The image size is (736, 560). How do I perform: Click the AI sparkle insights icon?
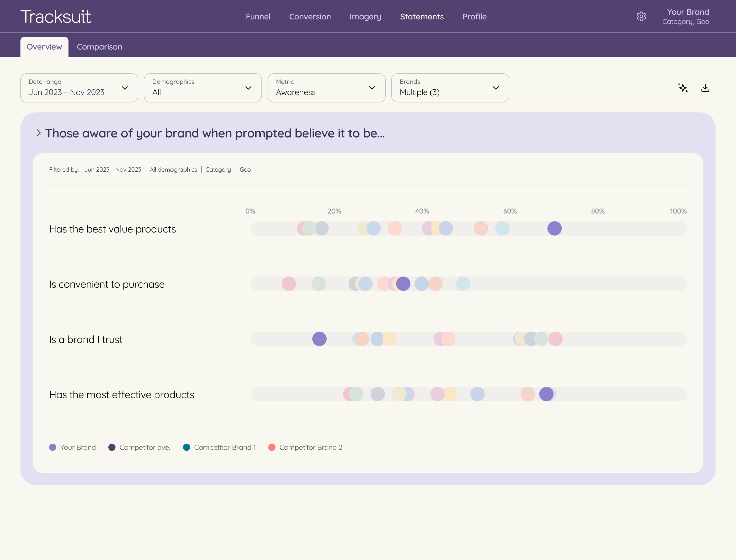pyautogui.click(x=683, y=88)
